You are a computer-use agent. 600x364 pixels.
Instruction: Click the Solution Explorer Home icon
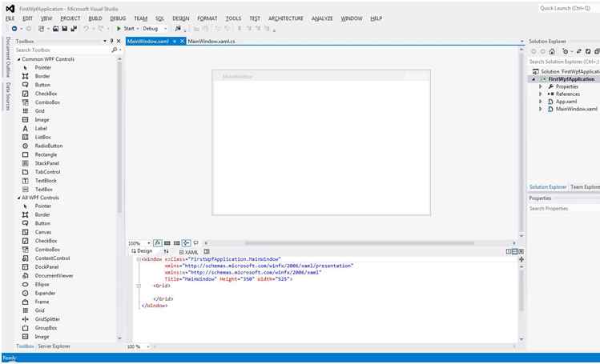pyautogui.click(x=552, y=51)
